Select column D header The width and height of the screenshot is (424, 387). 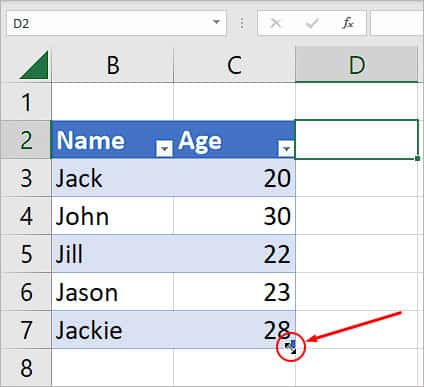coord(357,65)
